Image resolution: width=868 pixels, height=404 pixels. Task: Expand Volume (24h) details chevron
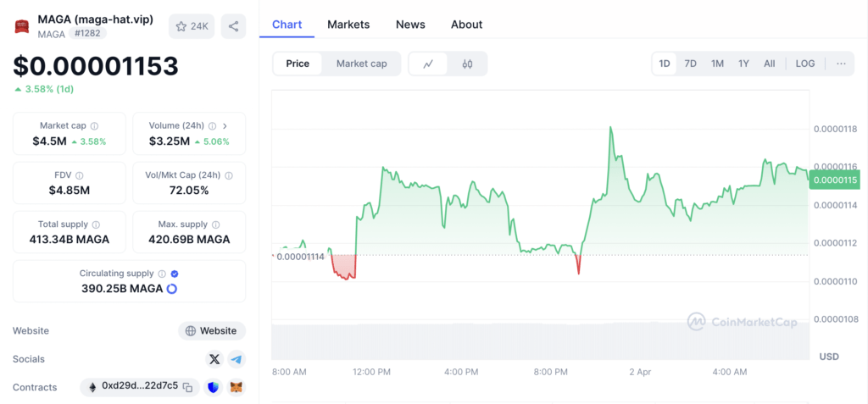225,126
